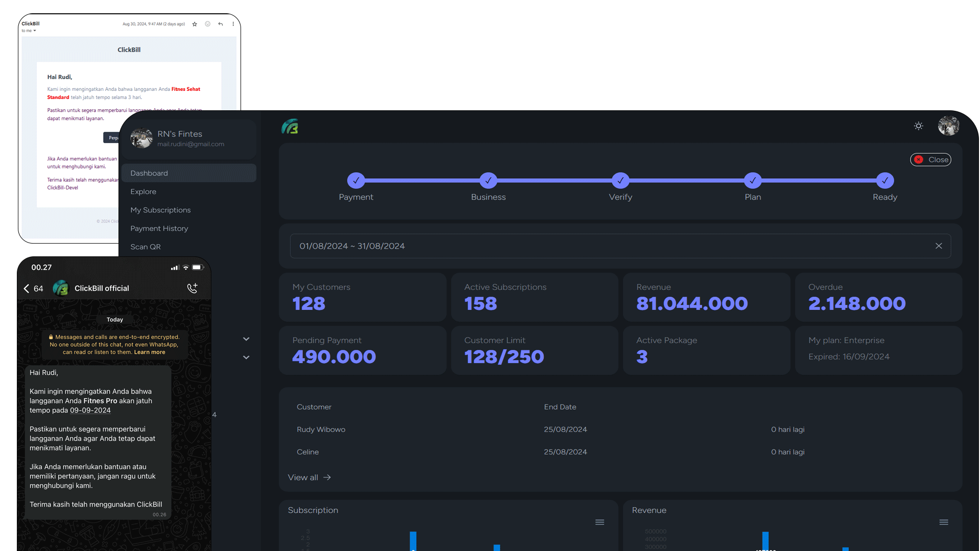Star the ClickBill email
This screenshot has width=980, height=551.
[x=195, y=24]
